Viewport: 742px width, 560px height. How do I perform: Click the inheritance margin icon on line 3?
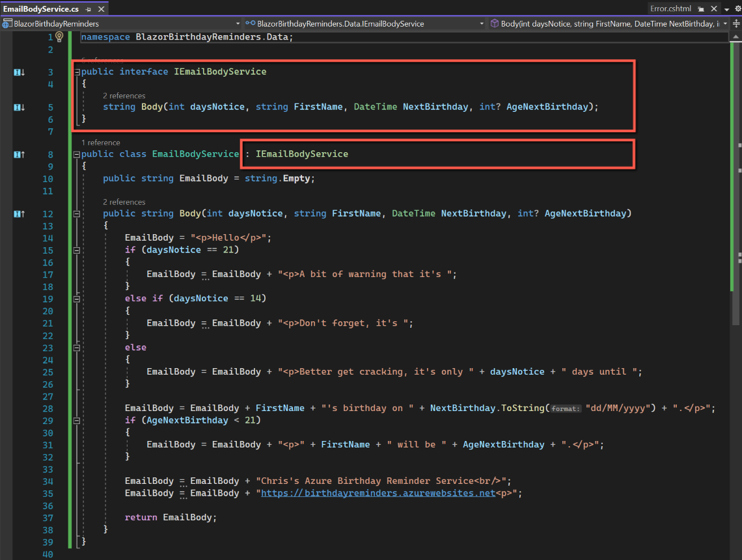click(x=20, y=72)
